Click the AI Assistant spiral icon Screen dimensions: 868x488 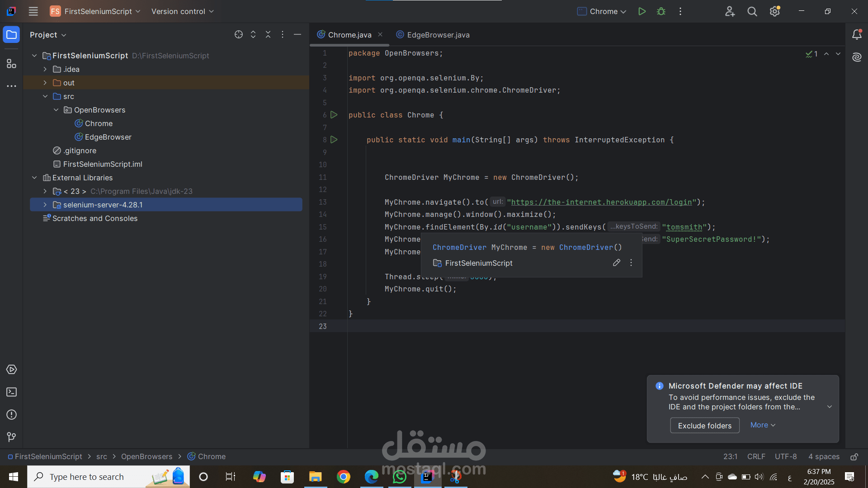[x=856, y=57]
